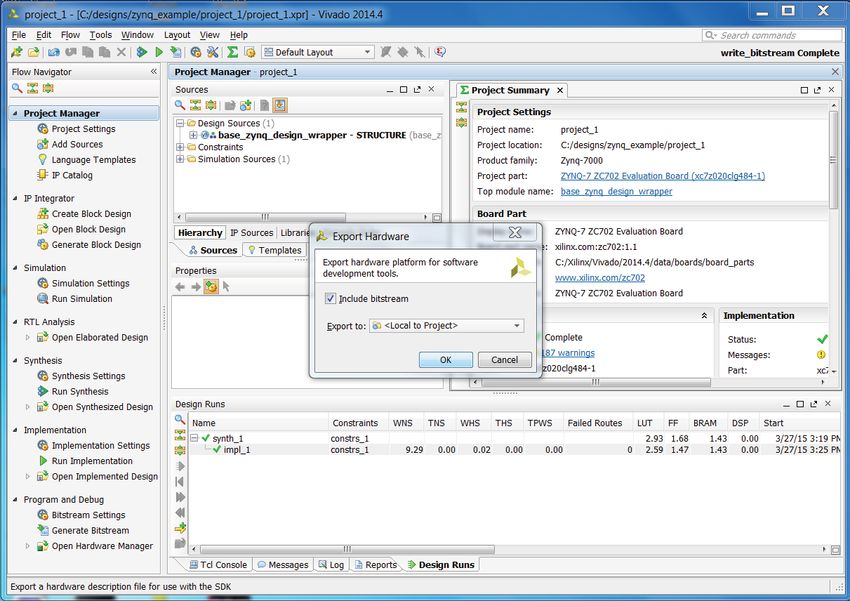Click the Run Synthesis toolbar icon
This screenshot has height=601, width=850.
141,52
